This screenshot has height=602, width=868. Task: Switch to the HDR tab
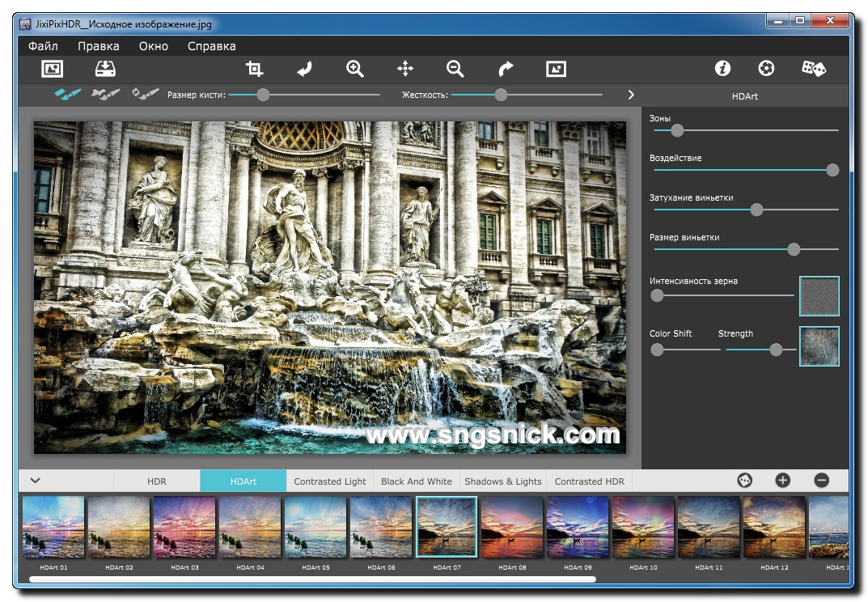(157, 481)
